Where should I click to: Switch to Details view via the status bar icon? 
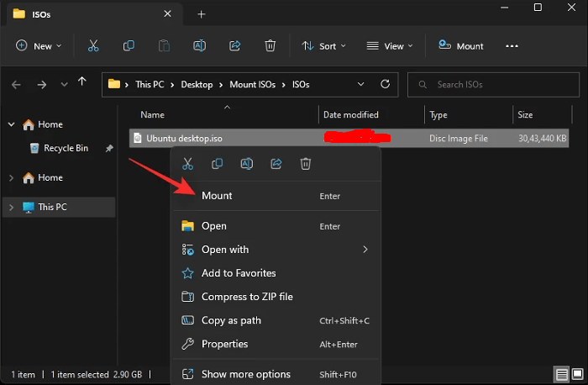(561, 374)
